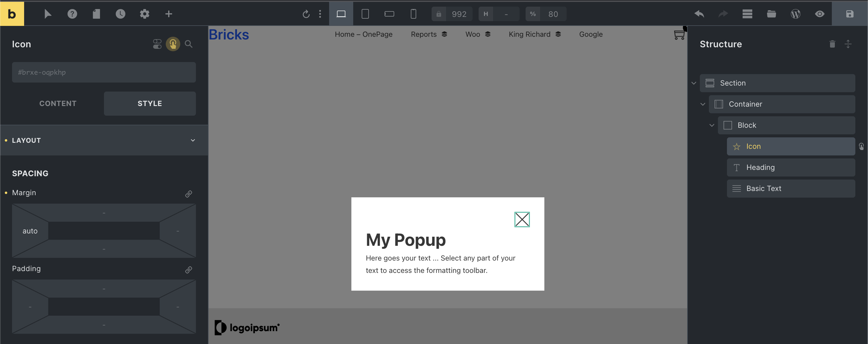Click the preview eye icon

820,14
